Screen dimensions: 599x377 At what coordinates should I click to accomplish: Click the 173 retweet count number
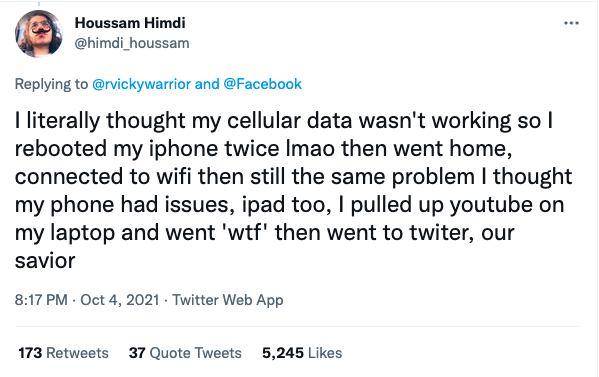[x=30, y=353]
